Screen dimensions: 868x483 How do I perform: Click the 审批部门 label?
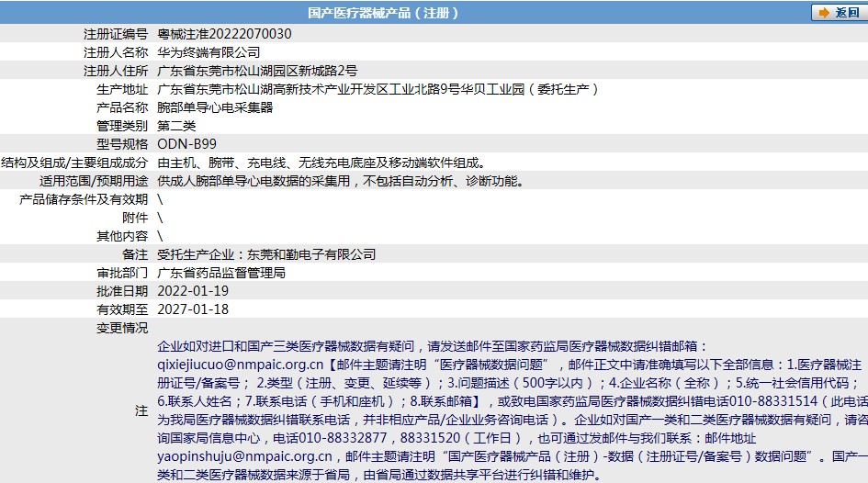pyautogui.click(x=122, y=273)
